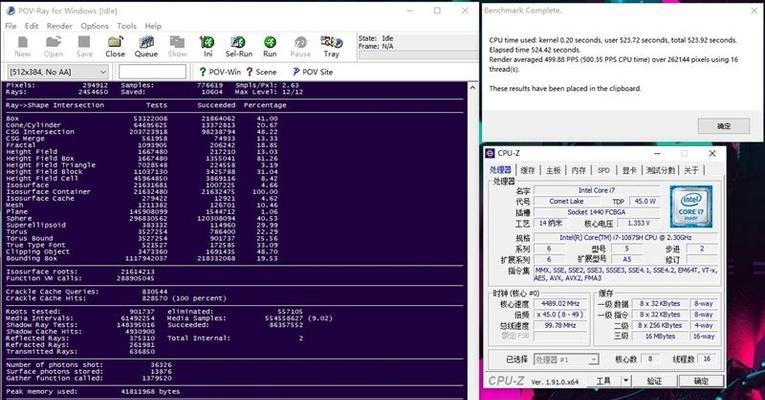Click the Intel Core i7 logo in CPU-Z

[x=691, y=206]
